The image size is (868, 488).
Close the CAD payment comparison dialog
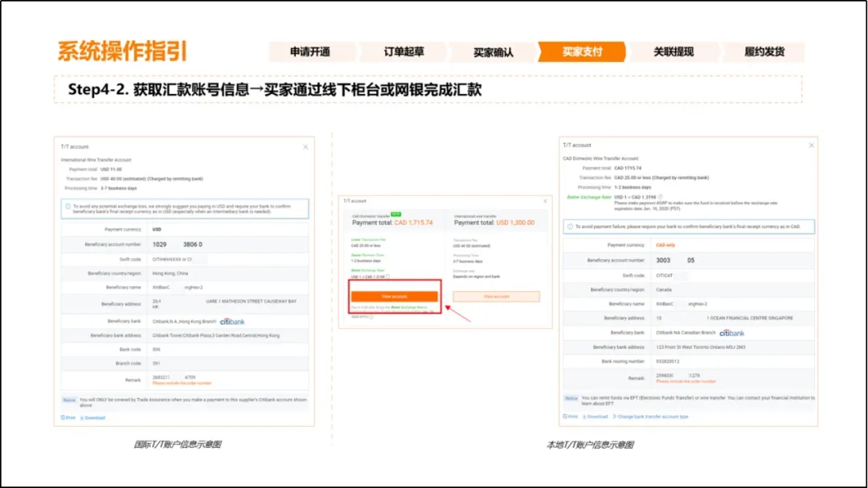[546, 201]
